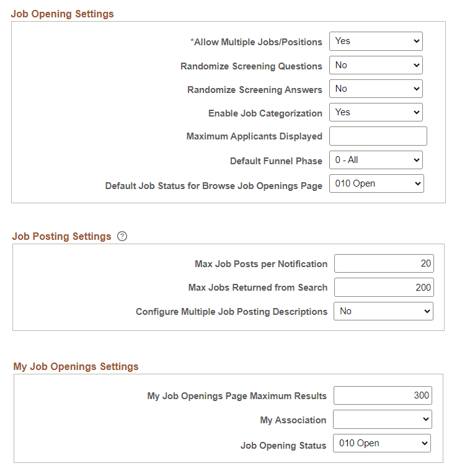Click the Enable Job Categorization label
Viewport: 457px width, 476px height.
[x=265, y=113]
